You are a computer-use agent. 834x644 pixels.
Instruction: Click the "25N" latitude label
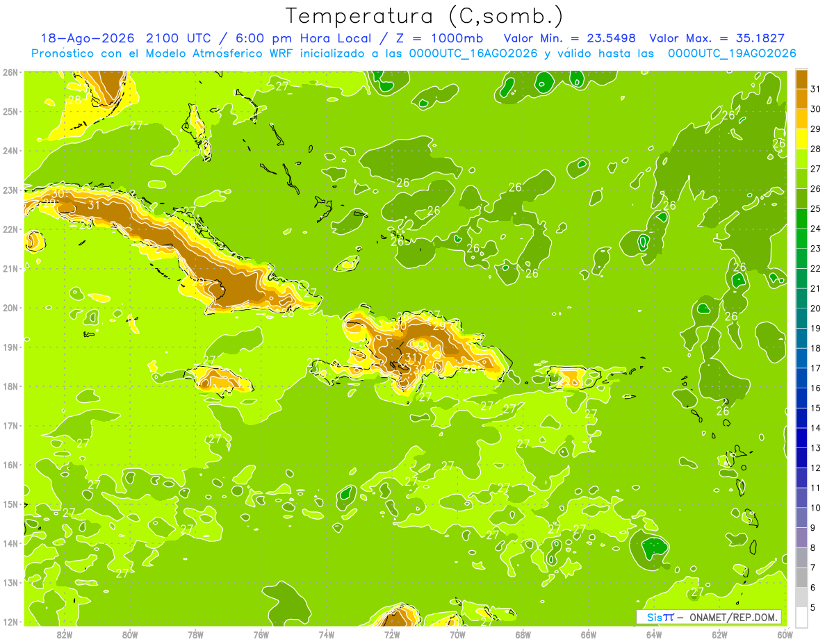click(x=10, y=111)
